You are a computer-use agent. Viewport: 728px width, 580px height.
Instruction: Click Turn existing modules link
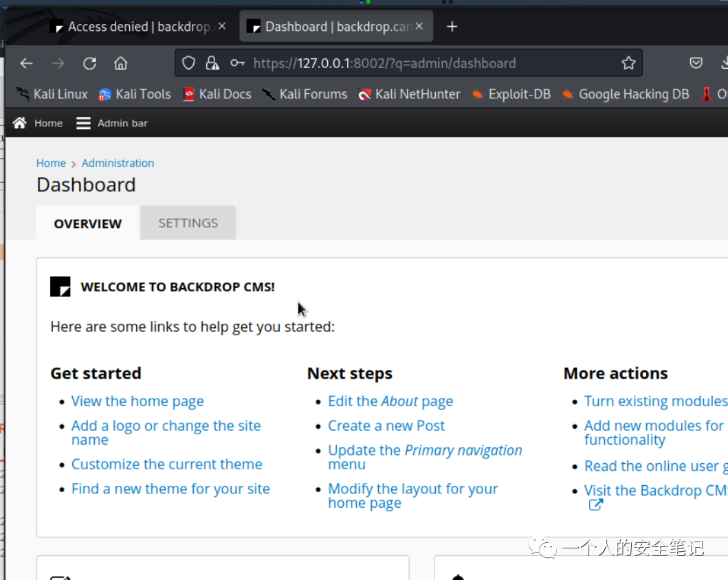tap(656, 401)
